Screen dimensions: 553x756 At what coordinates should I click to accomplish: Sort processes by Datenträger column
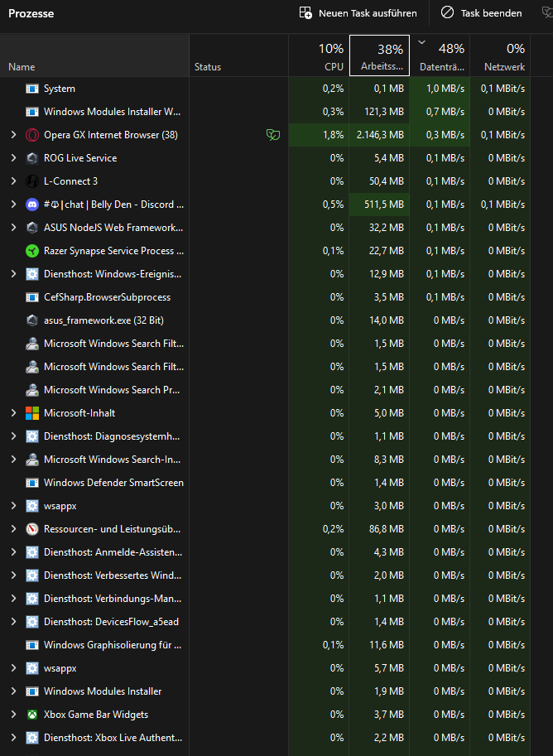[x=440, y=55]
